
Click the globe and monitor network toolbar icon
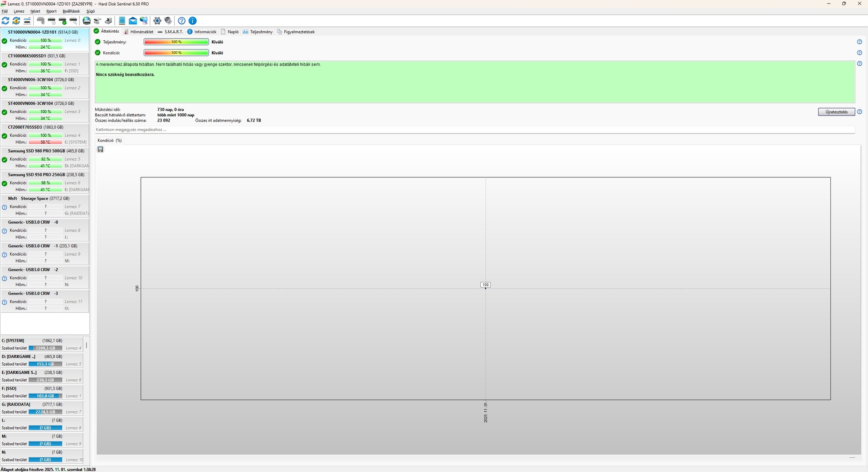(144, 21)
